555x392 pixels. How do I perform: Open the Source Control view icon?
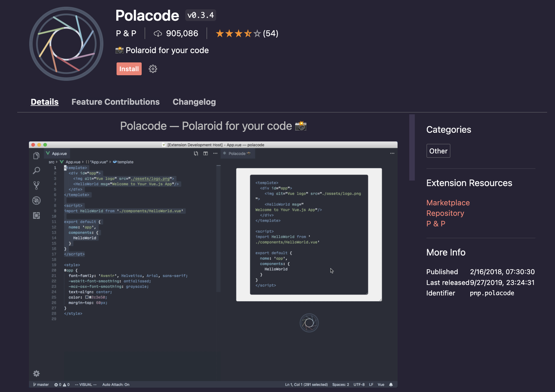point(36,185)
